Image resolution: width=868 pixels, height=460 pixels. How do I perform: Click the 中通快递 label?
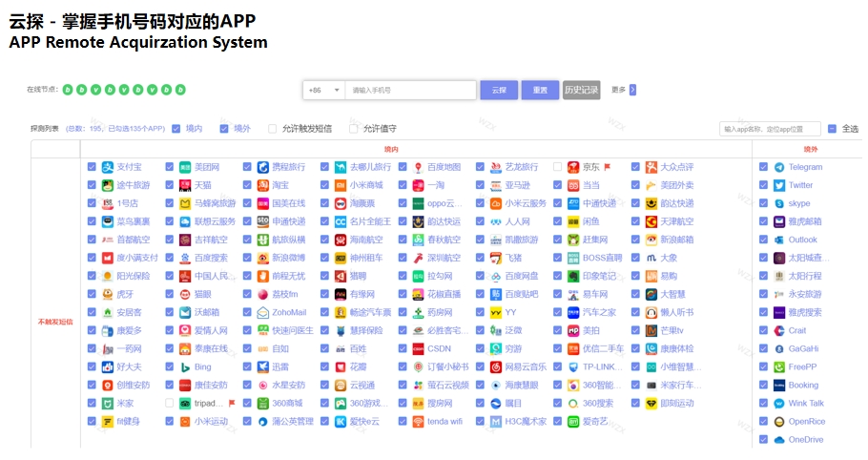click(x=599, y=203)
